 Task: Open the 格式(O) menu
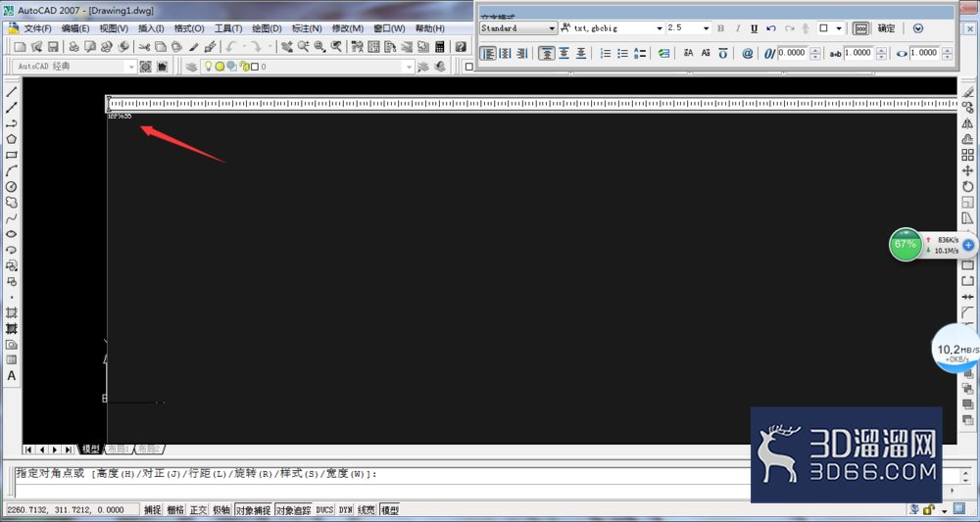189,28
